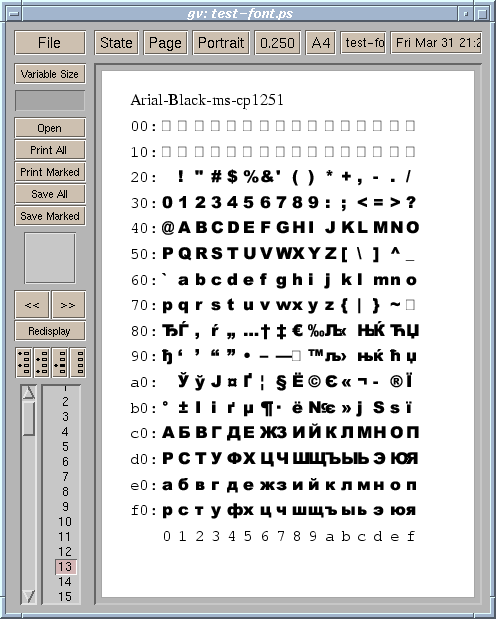Screen dimensions: 496x619
Task: Click the Save All button
Action: 50,194
